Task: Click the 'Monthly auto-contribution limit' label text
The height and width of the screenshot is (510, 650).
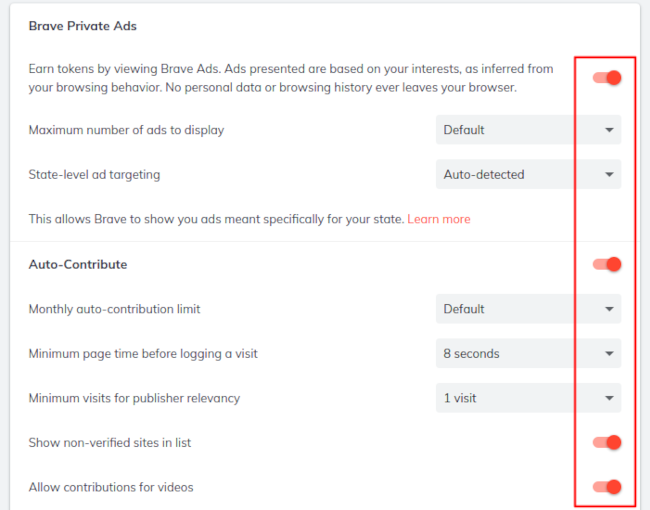Action: (114, 309)
